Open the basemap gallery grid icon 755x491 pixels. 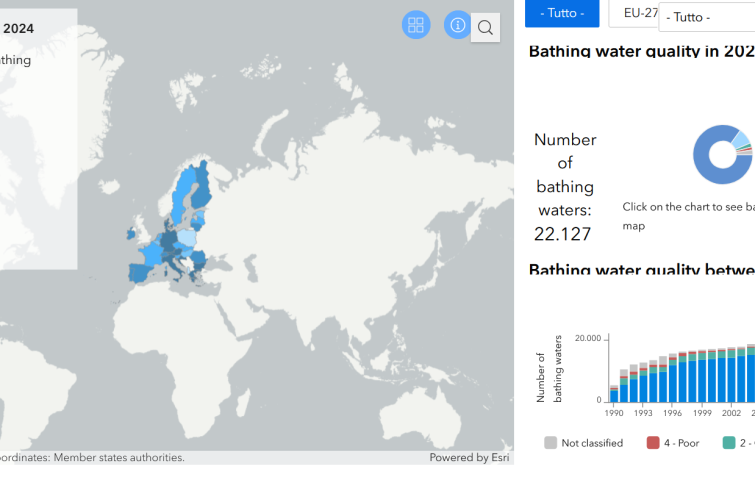pos(416,25)
